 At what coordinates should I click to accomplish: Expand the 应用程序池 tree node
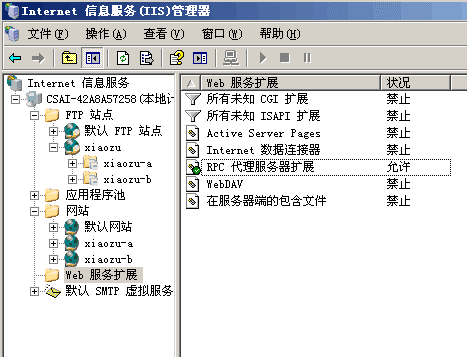click(34, 195)
